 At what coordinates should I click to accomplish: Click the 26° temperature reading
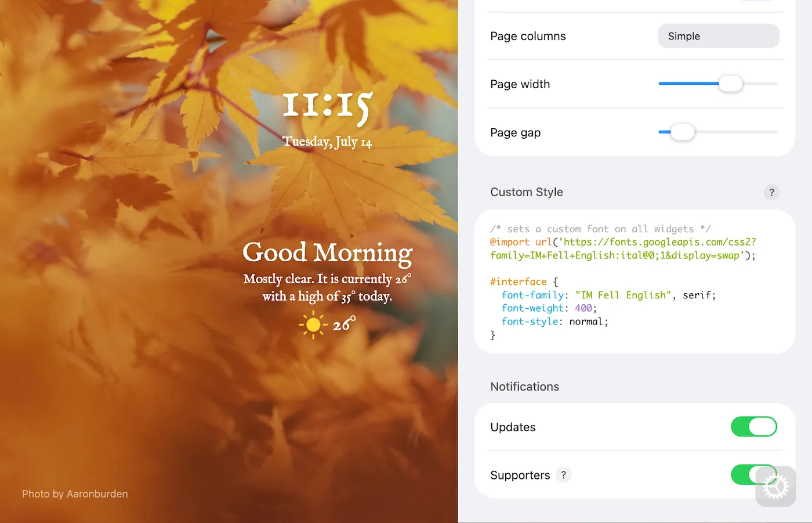pyautogui.click(x=344, y=324)
